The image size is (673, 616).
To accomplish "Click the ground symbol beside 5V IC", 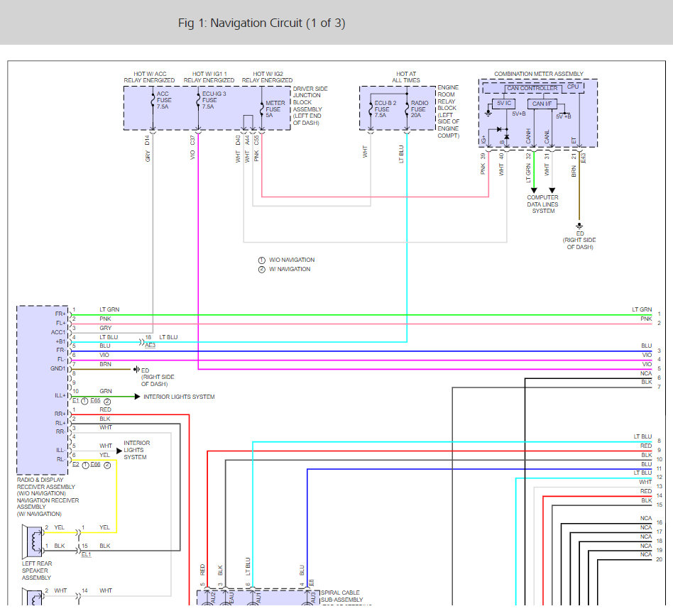I will point(488,114).
